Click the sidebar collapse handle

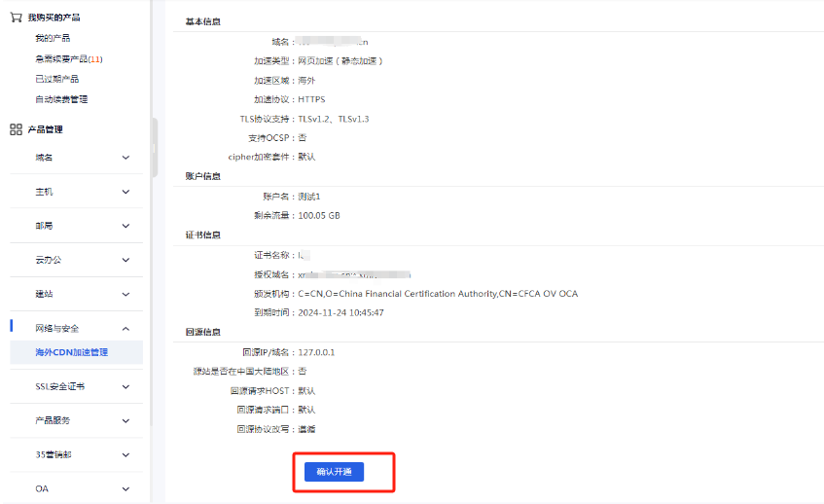pos(154,148)
